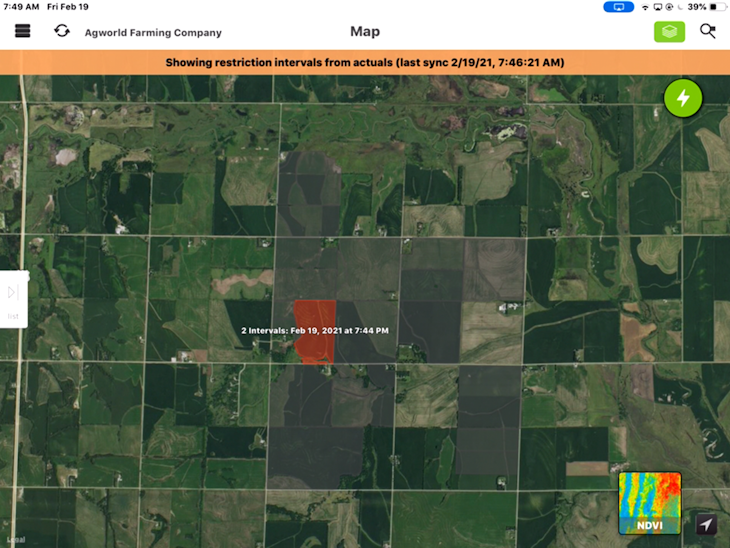This screenshot has height=548, width=730.
Task: Open Agworld Farming Company selector
Action: 153,33
